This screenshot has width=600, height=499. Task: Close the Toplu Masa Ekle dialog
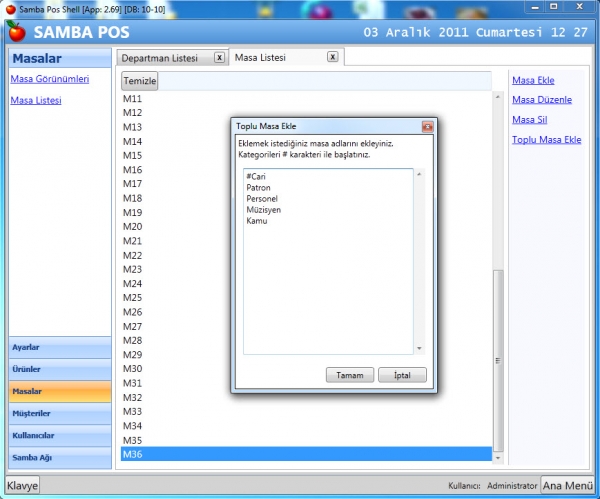tap(427, 126)
